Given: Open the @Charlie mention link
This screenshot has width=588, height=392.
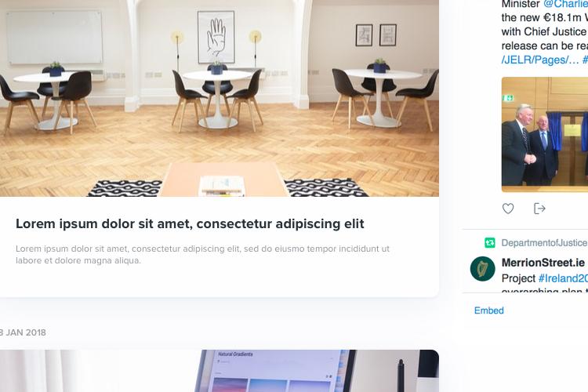Looking at the screenshot, I should [x=565, y=4].
